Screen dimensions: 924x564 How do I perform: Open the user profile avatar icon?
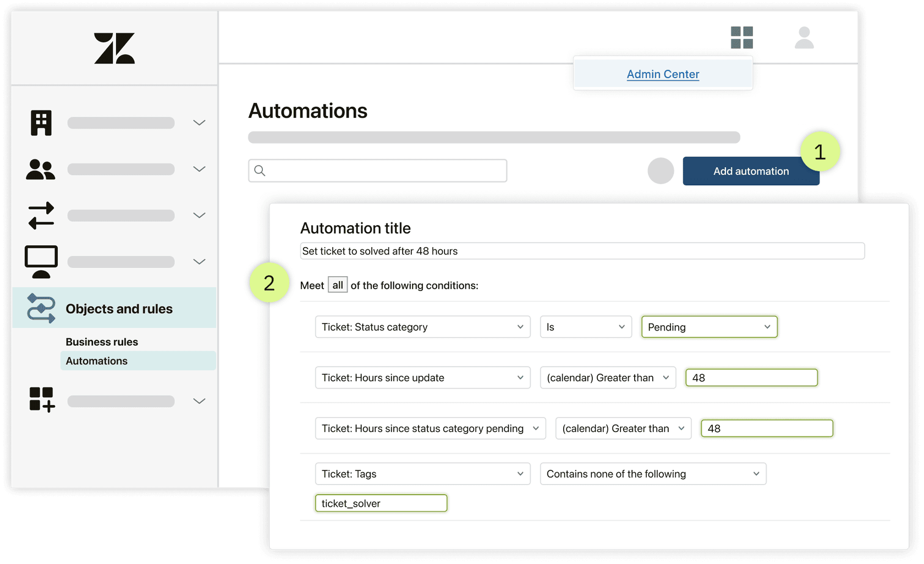point(804,37)
